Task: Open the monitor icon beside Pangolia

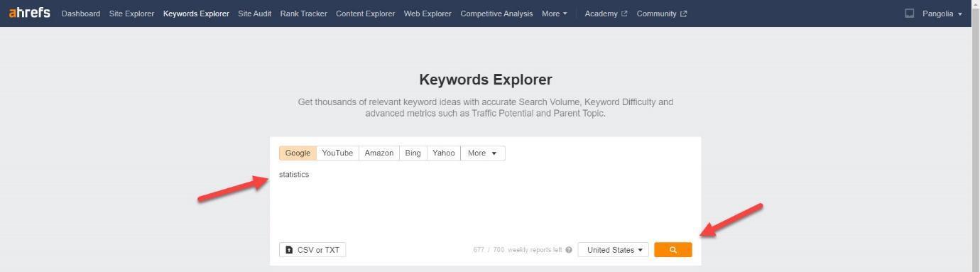Action: tap(909, 13)
